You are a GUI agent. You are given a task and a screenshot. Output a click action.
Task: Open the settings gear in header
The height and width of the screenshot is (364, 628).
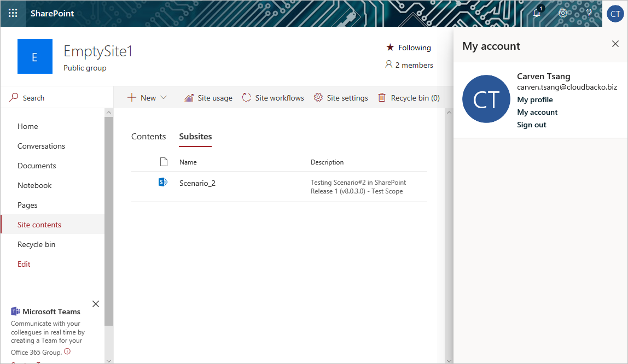coord(563,13)
